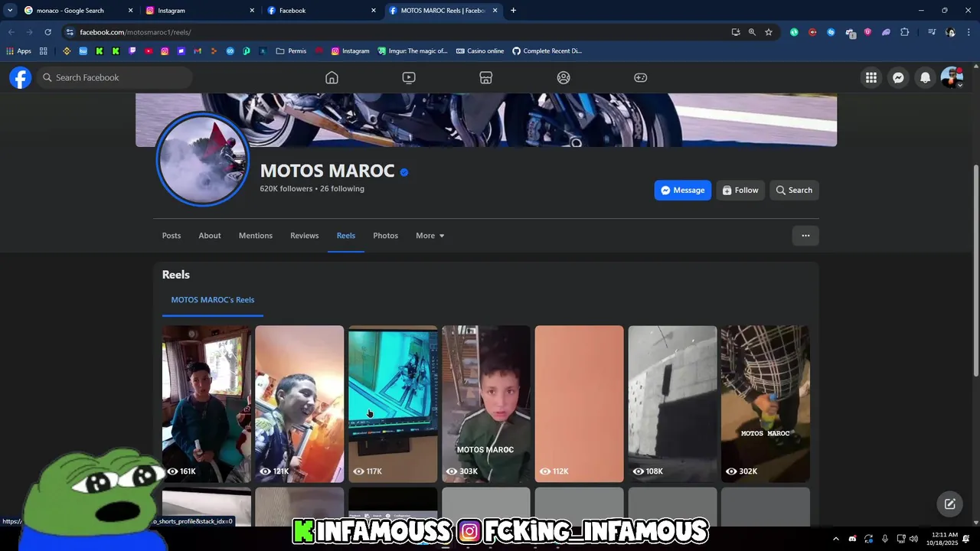
Task: Open the Notifications bell icon
Action: click(x=926, y=77)
